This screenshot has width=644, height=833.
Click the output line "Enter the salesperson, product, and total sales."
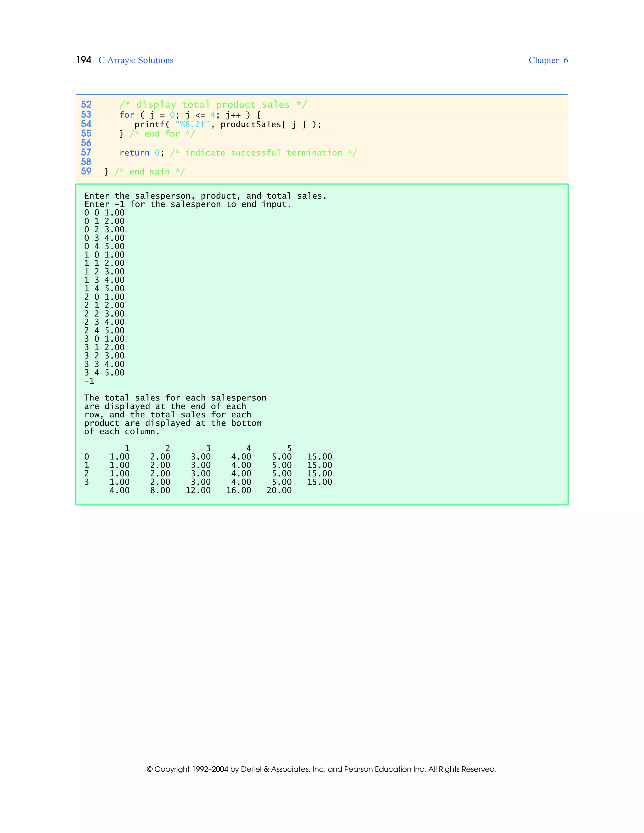click(x=206, y=196)
